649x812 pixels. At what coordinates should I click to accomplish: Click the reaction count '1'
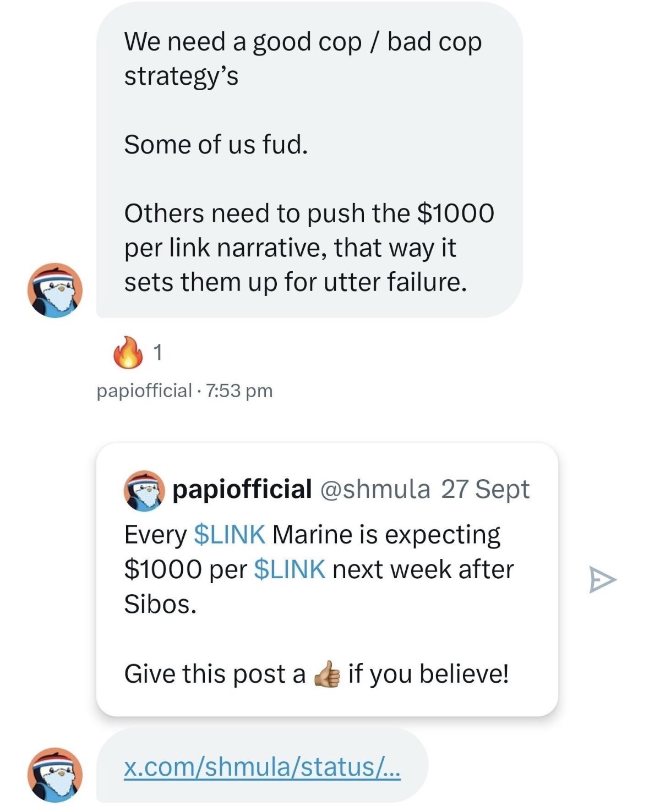[157, 352]
